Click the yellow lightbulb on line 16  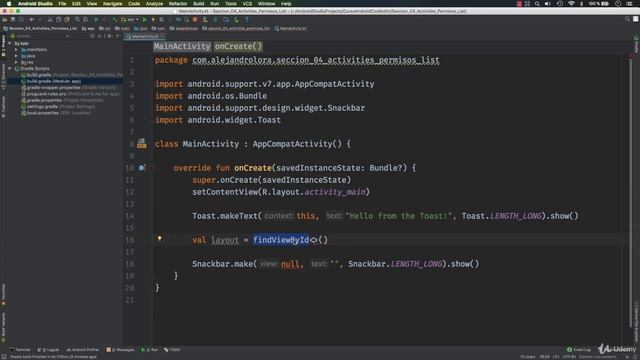point(160,238)
